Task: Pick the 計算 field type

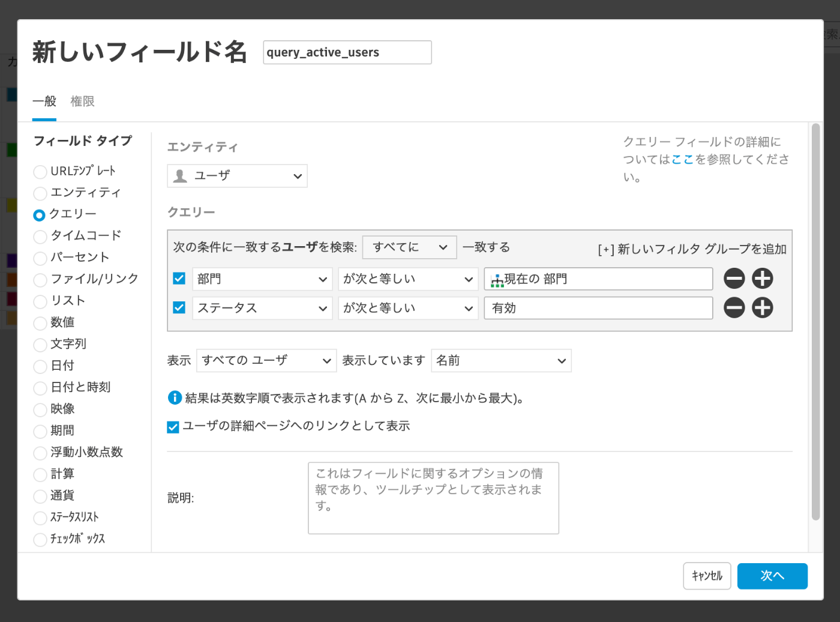Action: (x=40, y=474)
